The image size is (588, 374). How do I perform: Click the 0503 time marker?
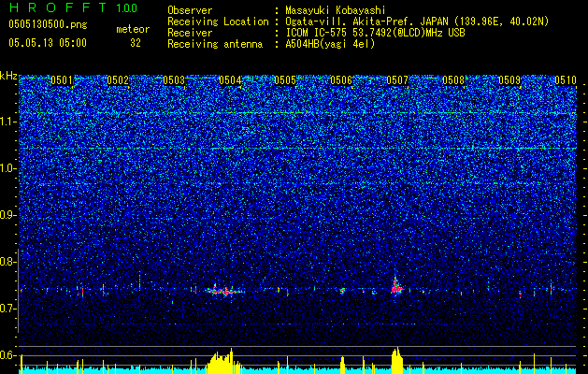[174, 80]
